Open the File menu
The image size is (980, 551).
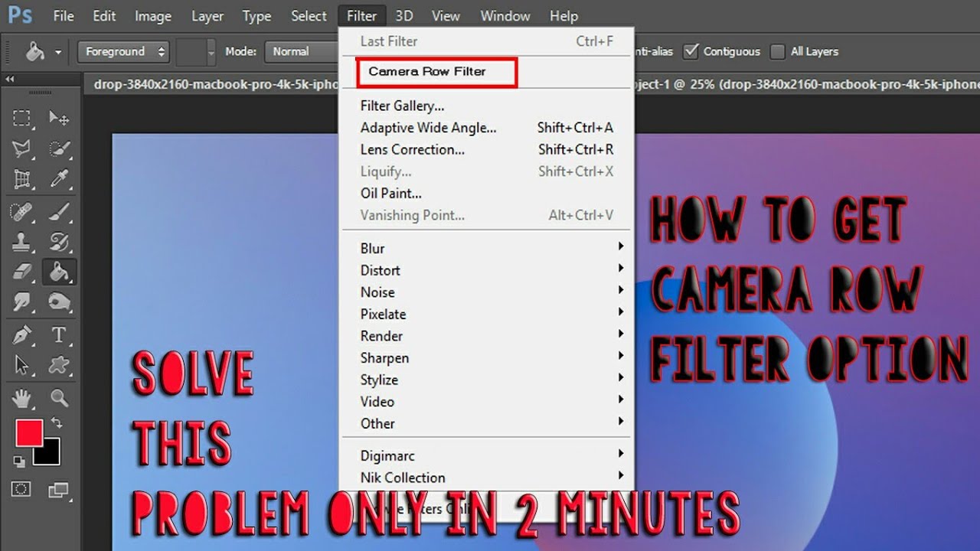pos(64,15)
